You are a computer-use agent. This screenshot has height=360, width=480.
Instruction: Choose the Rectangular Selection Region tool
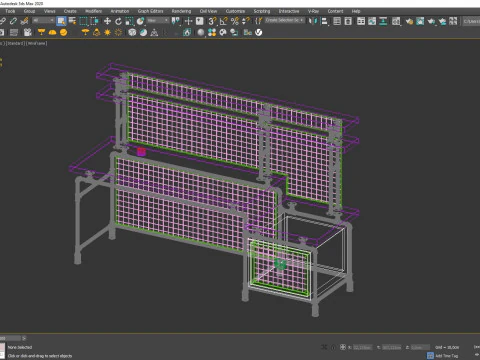click(x=83, y=21)
